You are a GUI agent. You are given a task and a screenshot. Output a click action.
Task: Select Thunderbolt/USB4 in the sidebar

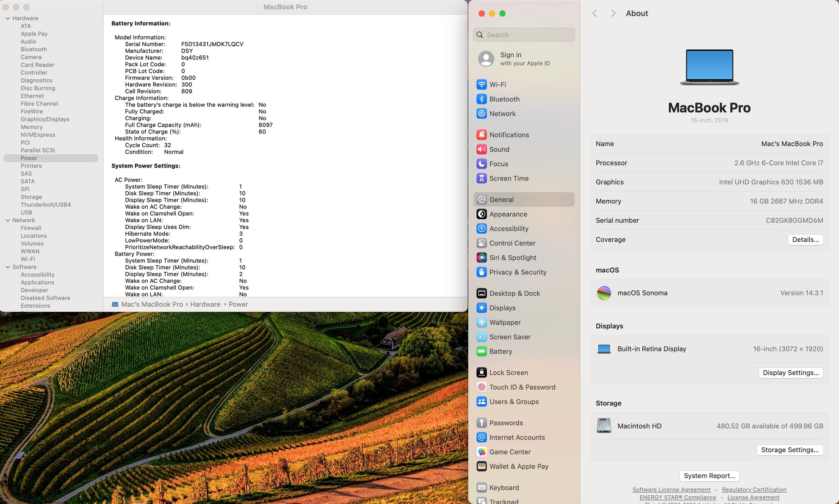tap(46, 205)
